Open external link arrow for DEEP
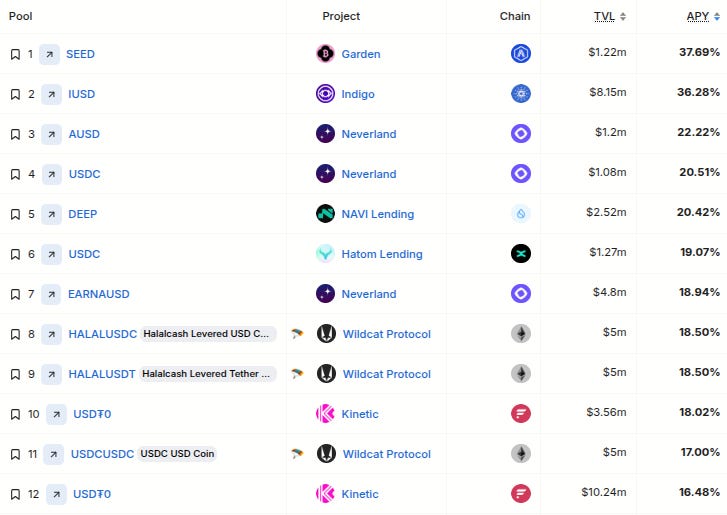727x515 pixels. 51,214
